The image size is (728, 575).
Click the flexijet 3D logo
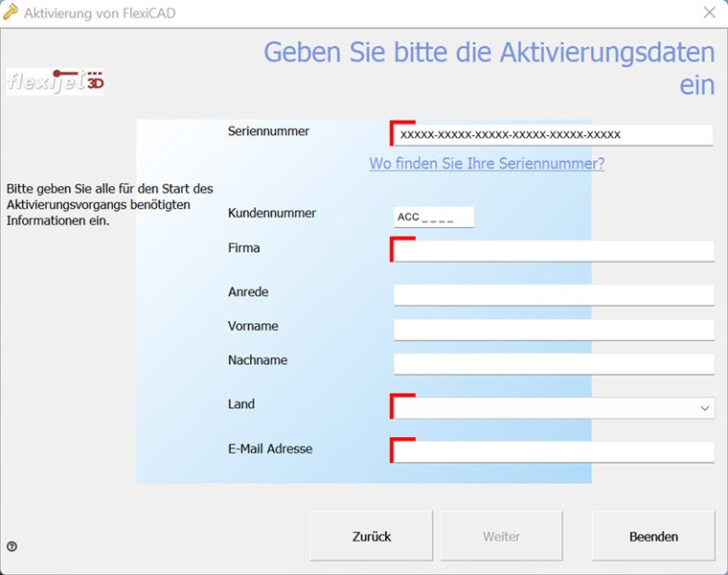pyautogui.click(x=56, y=81)
